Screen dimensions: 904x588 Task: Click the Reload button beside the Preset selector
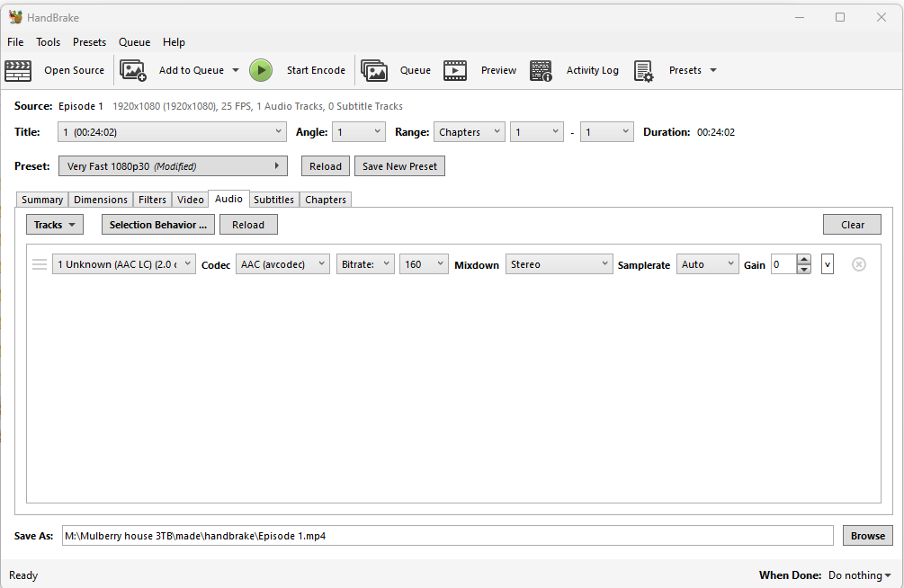[325, 166]
